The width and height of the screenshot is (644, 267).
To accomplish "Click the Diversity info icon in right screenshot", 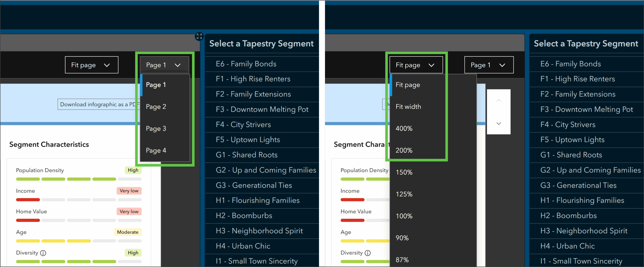I will coord(368,253).
